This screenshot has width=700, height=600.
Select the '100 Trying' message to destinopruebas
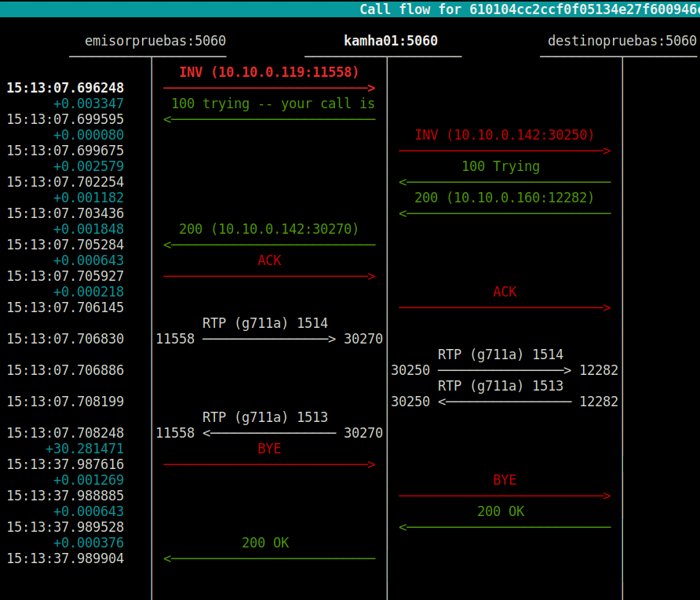point(501,166)
